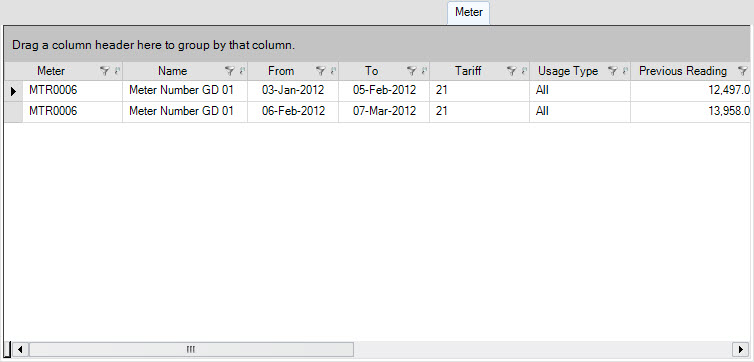
Task: Click pin icon beside Name column filter
Action: [x=241, y=71]
